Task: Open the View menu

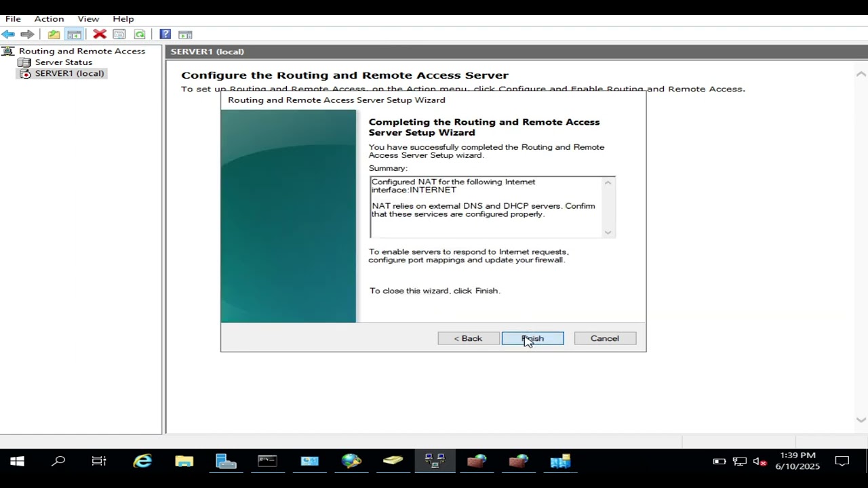Action: coord(88,18)
